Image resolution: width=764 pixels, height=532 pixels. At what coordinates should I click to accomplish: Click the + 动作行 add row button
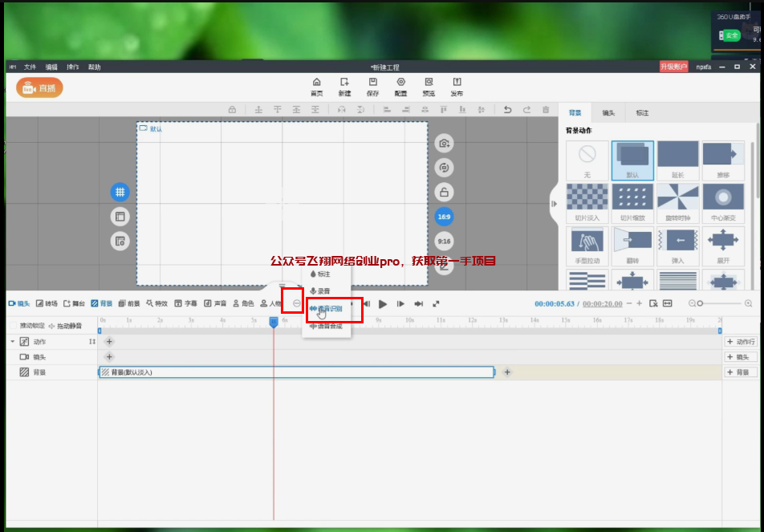tap(741, 342)
